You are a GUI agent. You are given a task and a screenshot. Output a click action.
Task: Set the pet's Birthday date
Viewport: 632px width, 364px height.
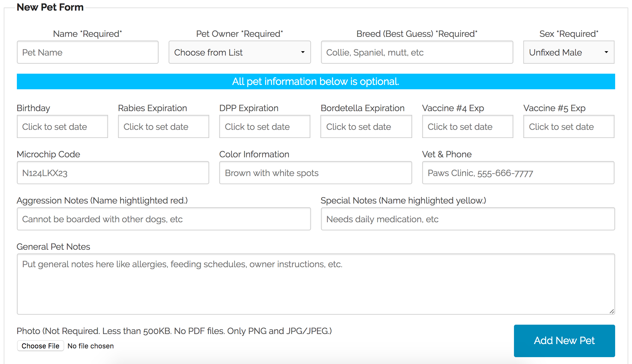[62, 126]
